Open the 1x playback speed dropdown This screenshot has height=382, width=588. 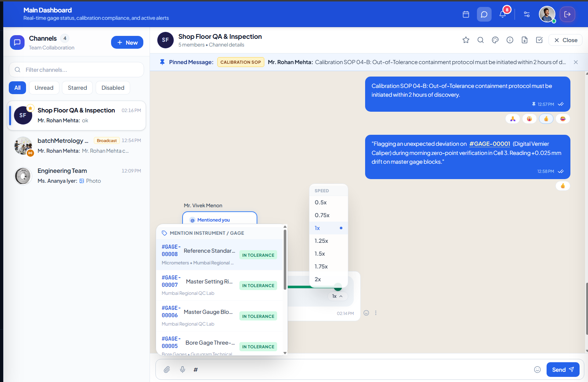pos(337,296)
